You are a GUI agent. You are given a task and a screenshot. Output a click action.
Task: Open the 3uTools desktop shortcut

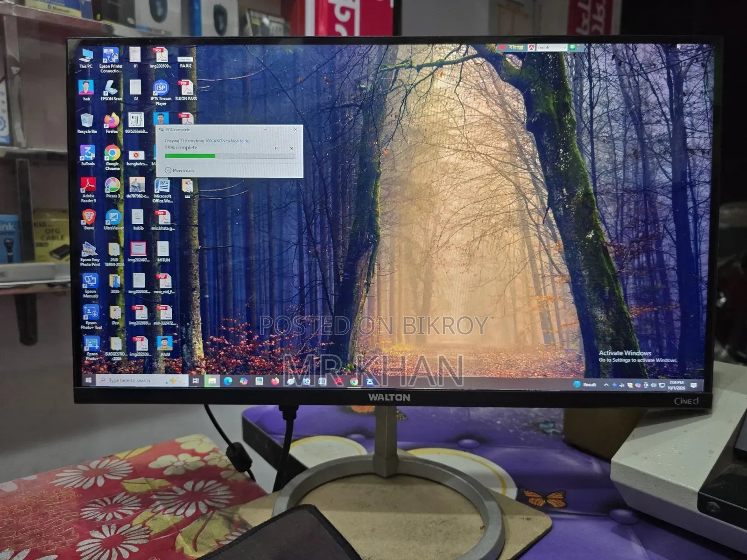coord(88,155)
